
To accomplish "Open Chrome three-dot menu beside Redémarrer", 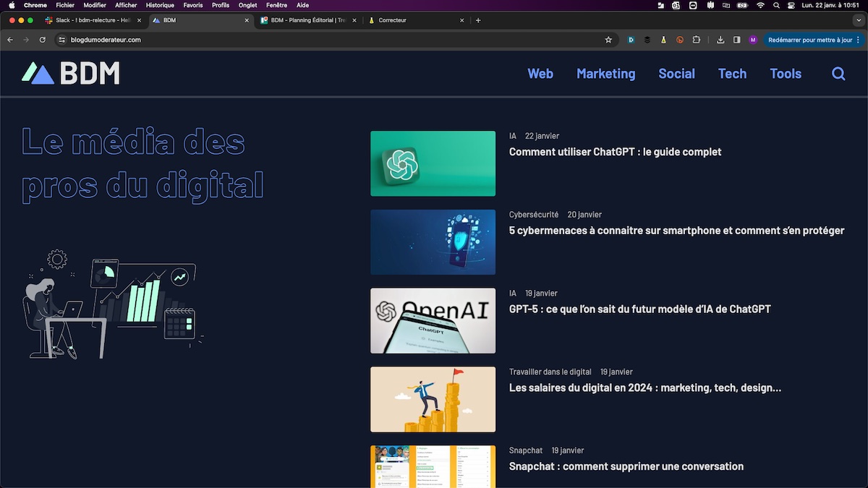I will pyautogui.click(x=859, y=40).
